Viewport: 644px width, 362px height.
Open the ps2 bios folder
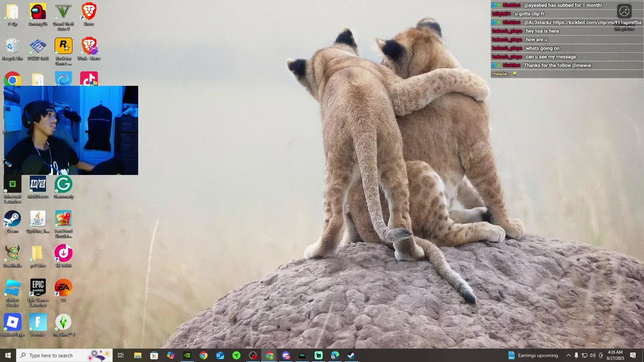[38, 257]
